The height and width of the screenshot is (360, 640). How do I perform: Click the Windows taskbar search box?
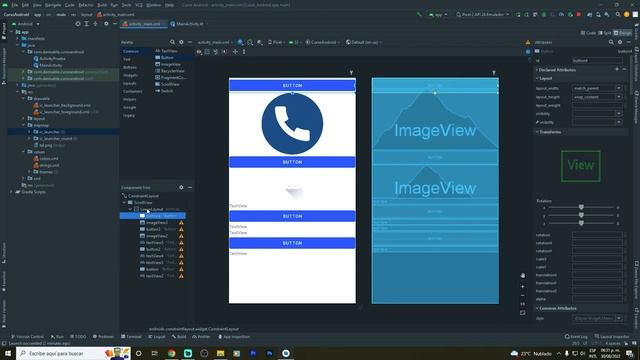point(73,353)
